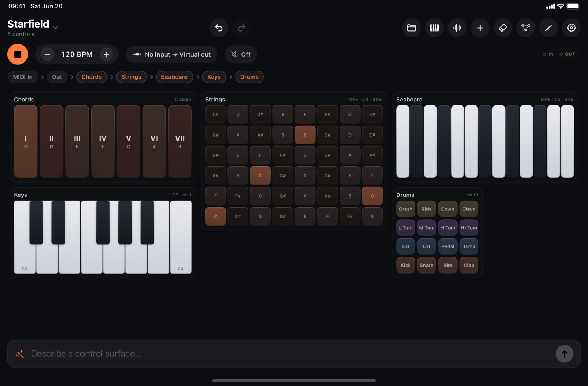
Task: Hit the Tamb drum pad
Action: coord(469,246)
